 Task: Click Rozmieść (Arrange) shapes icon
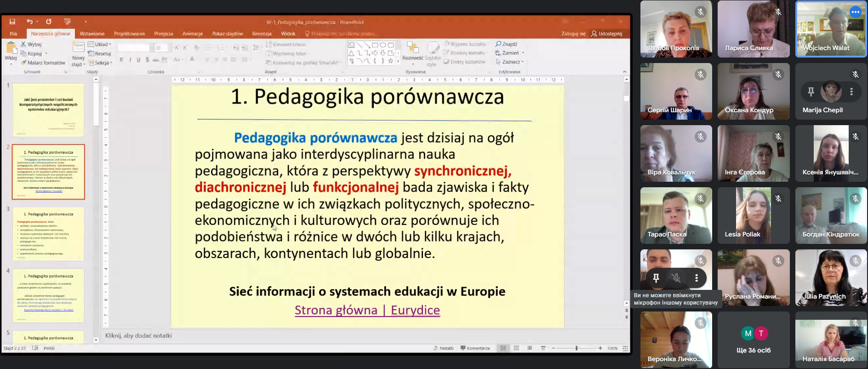click(412, 50)
